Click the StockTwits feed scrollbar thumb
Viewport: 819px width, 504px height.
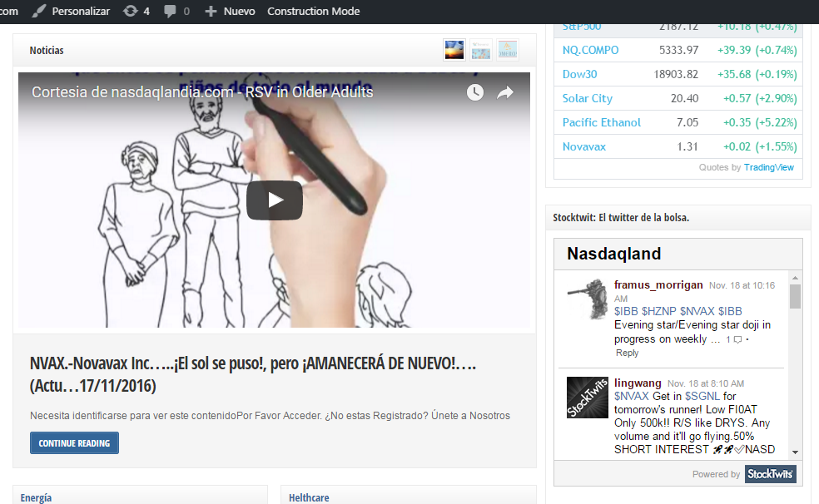click(795, 296)
